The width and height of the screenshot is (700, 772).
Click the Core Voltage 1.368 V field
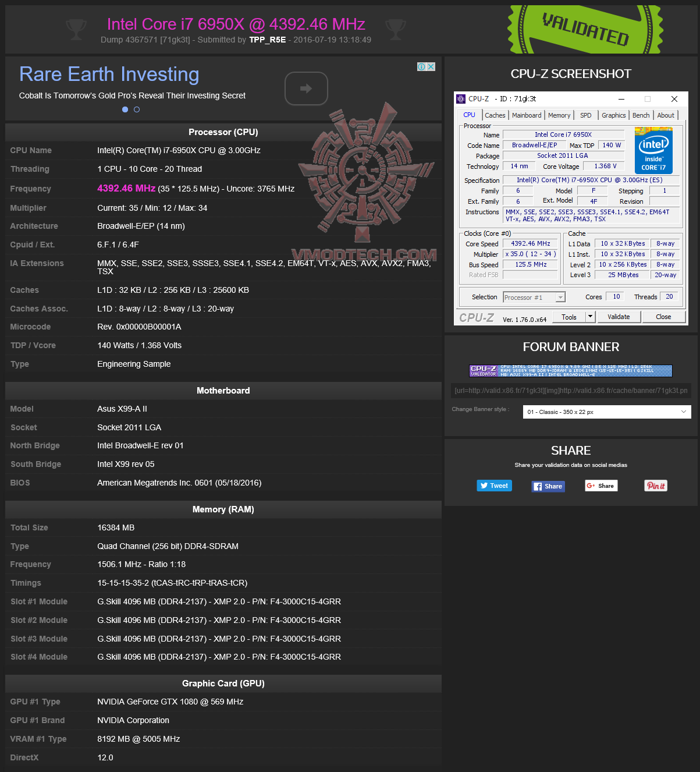(605, 167)
